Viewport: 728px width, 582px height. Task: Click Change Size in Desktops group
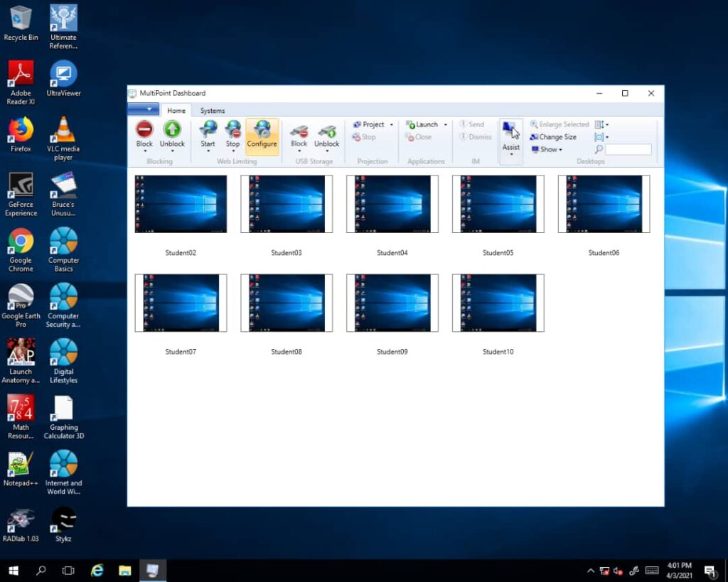(x=553, y=137)
